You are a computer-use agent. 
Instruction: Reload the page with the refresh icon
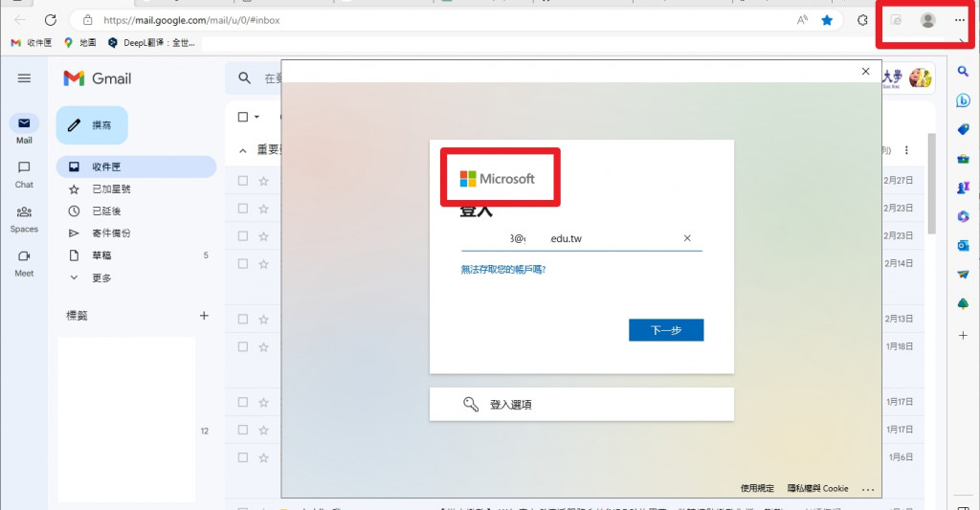tap(51, 20)
